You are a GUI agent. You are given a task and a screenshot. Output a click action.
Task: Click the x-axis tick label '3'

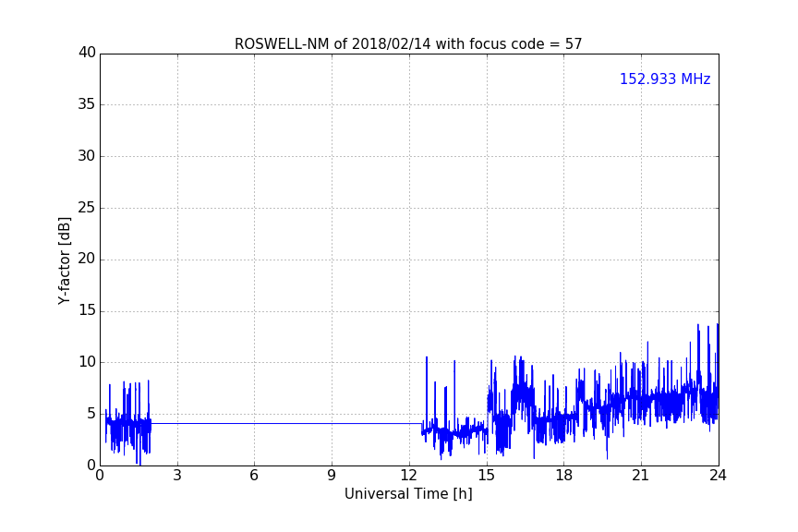pos(177,476)
